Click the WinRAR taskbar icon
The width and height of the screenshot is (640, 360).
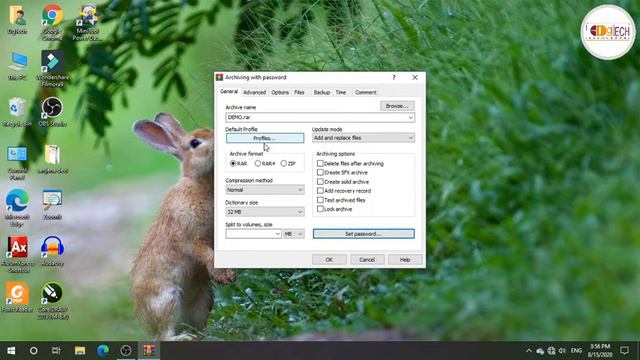(149, 351)
